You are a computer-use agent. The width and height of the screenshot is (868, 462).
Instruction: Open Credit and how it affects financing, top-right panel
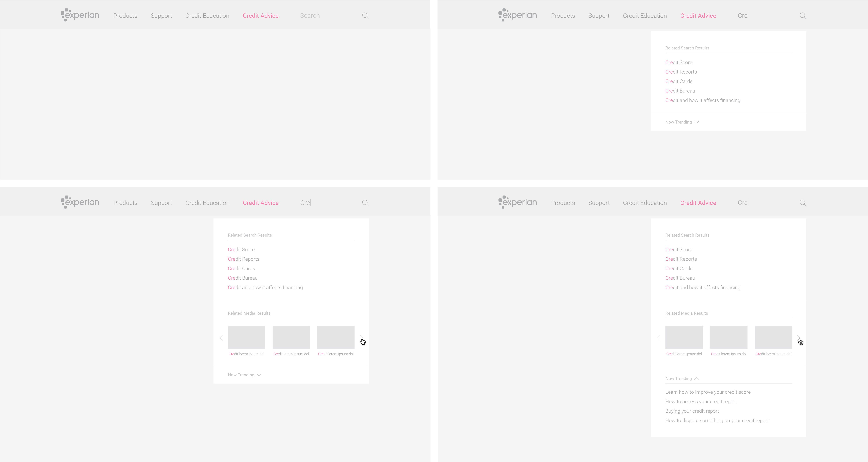pyautogui.click(x=703, y=100)
